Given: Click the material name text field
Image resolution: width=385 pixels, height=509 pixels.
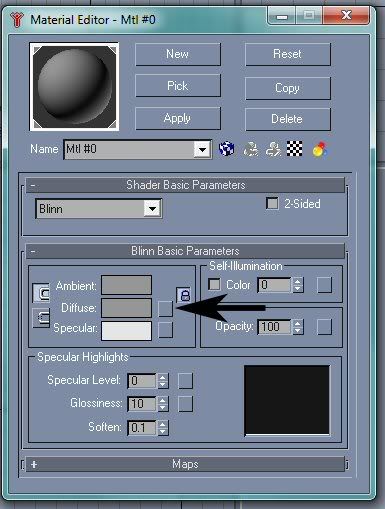Looking at the screenshot, I should coord(129,149).
